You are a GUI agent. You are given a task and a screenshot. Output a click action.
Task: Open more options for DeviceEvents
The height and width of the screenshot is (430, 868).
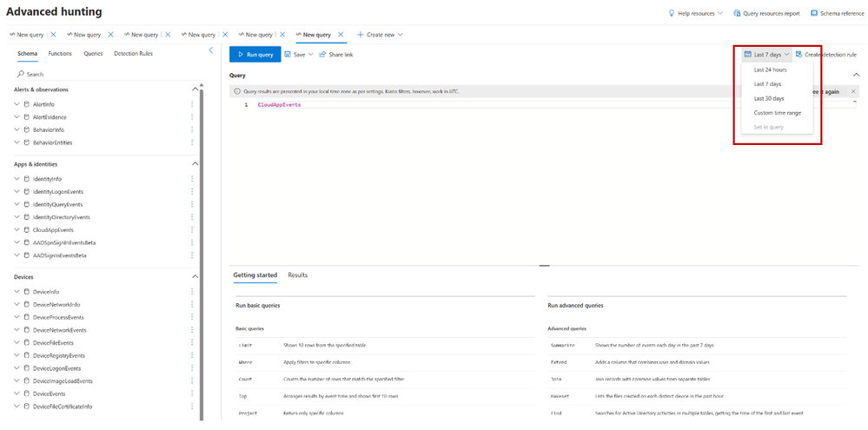point(192,394)
